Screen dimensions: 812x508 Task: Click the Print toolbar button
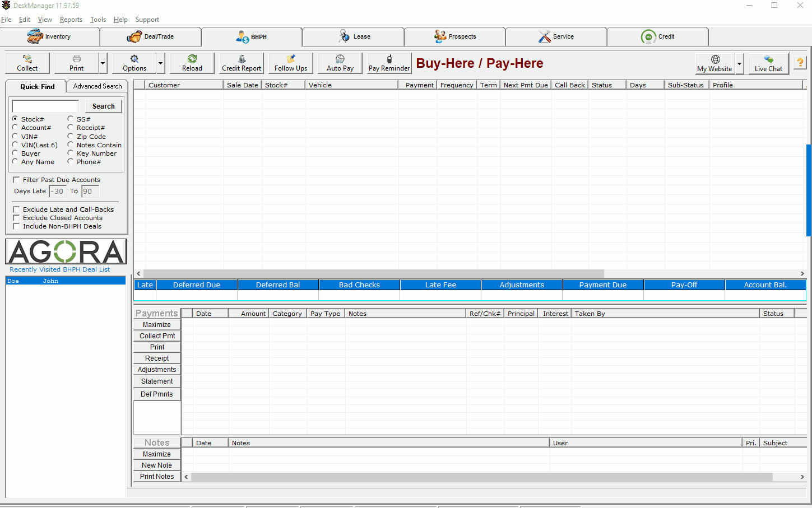tap(77, 63)
